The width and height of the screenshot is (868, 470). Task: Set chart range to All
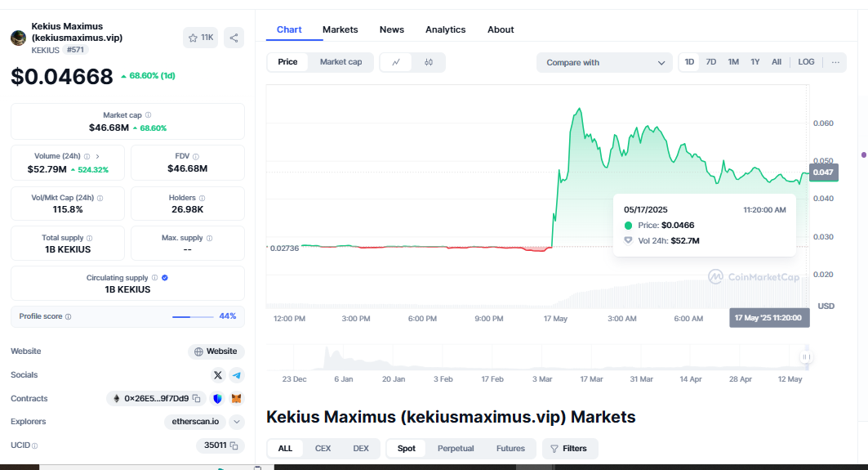[777, 62]
